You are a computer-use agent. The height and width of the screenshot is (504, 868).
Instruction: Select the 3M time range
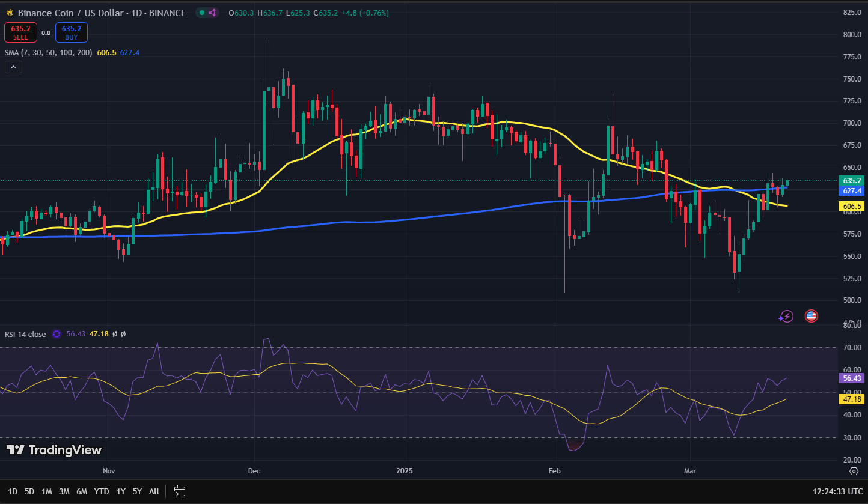(64, 491)
